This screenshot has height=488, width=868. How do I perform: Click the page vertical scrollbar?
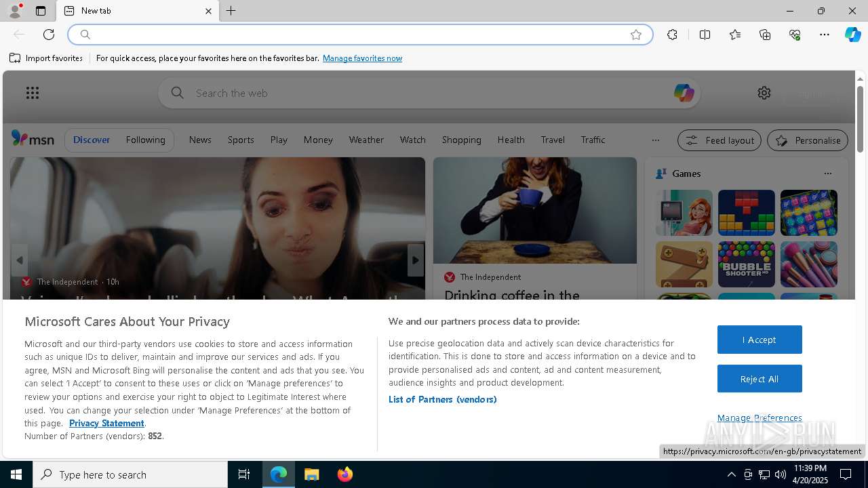click(860, 119)
